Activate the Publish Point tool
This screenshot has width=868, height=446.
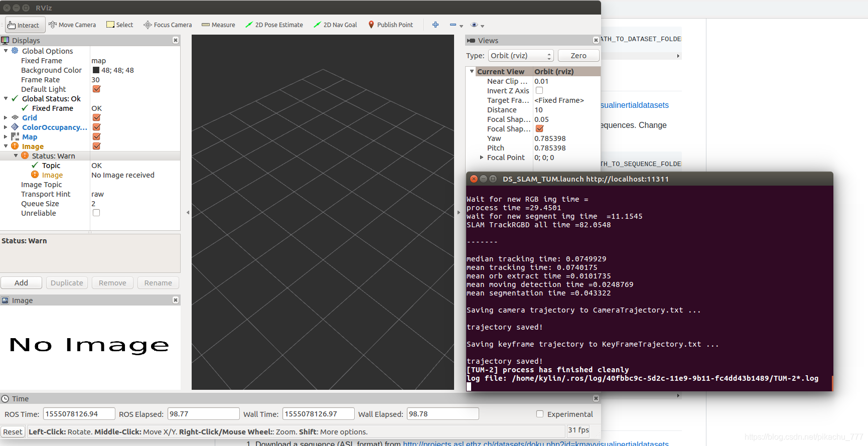390,25
